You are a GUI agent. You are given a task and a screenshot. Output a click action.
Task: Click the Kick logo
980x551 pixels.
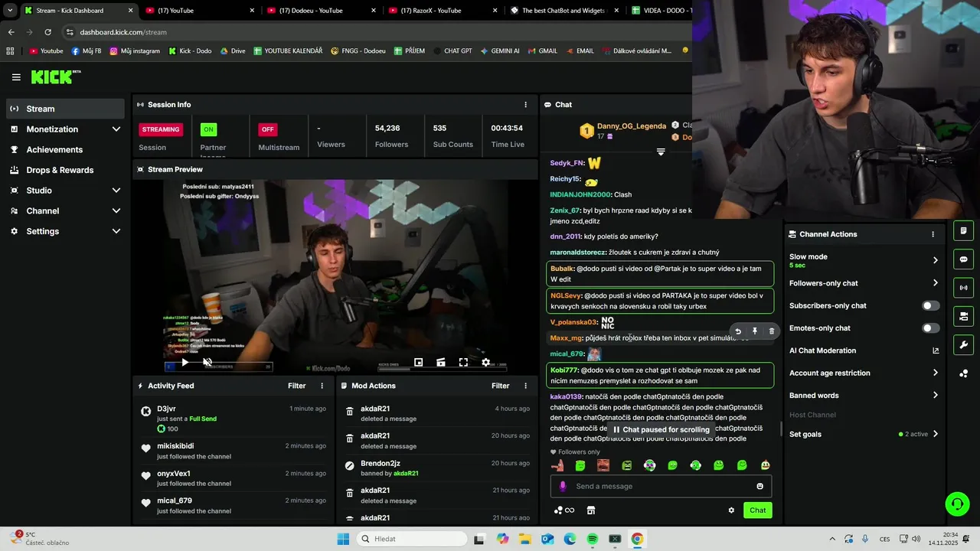tap(55, 77)
